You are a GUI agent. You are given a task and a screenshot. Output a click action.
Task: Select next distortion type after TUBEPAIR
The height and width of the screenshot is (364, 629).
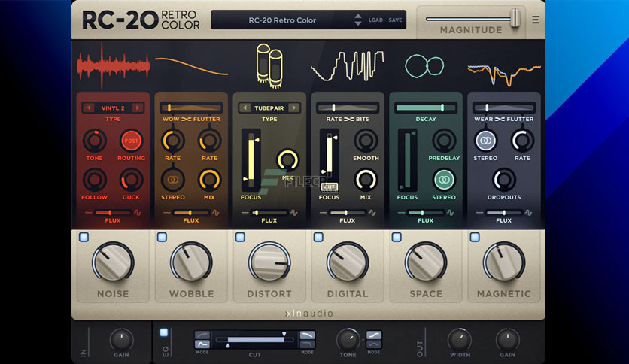coord(294,108)
